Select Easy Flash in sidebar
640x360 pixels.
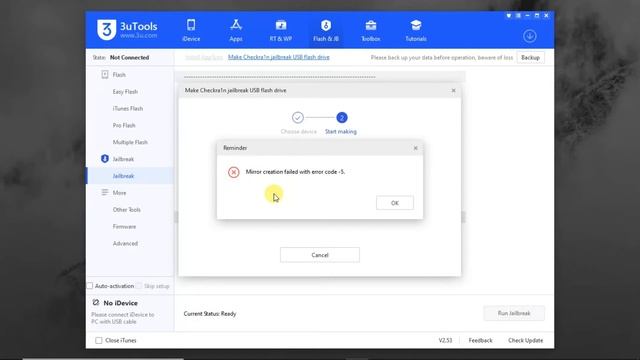click(x=125, y=91)
